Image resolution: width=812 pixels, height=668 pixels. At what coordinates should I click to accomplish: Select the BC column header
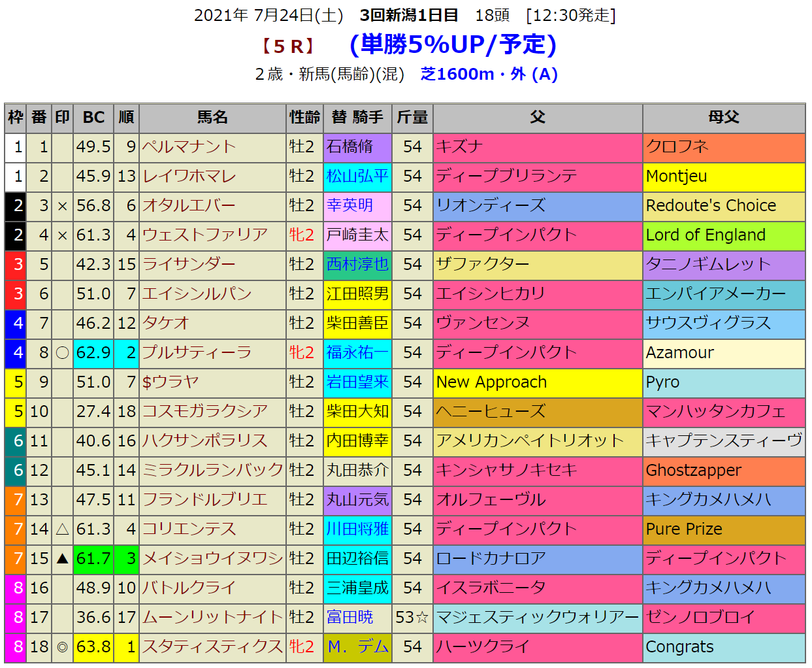[x=93, y=118]
